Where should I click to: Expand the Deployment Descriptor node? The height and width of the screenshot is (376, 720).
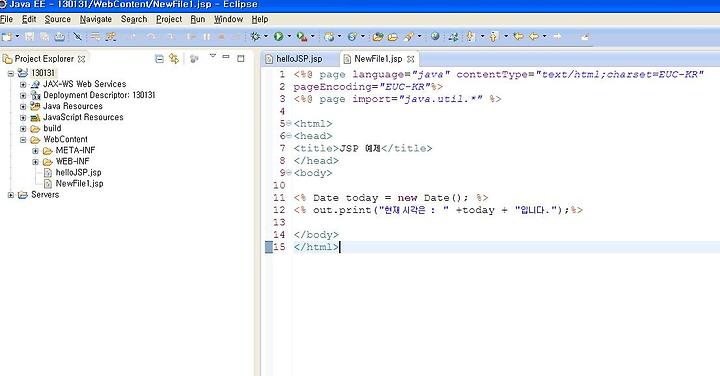(23, 95)
